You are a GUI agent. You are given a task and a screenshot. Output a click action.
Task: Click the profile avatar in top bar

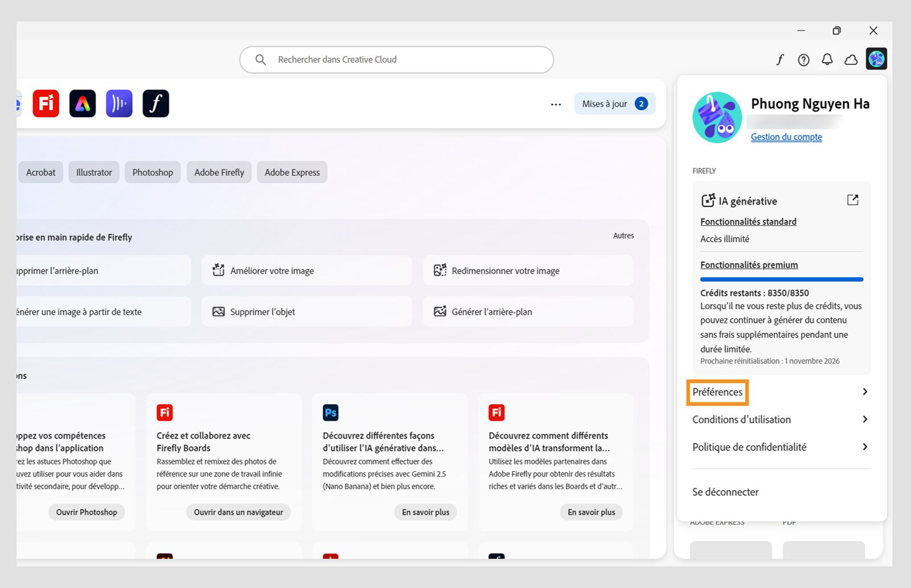pyautogui.click(x=876, y=59)
